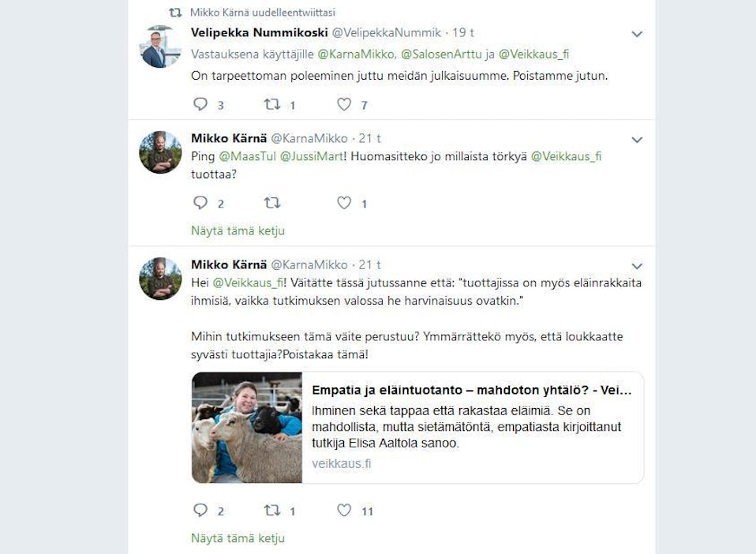756x554 pixels.
Task: Click the sheep photo in link preview
Action: (x=247, y=428)
